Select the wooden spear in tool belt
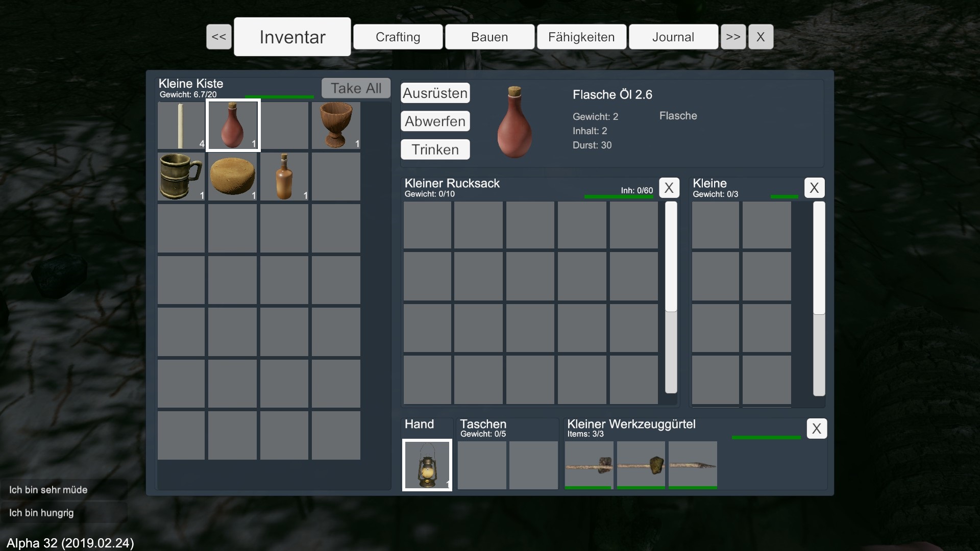Screen dimensions: 980x551 [693, 465]
